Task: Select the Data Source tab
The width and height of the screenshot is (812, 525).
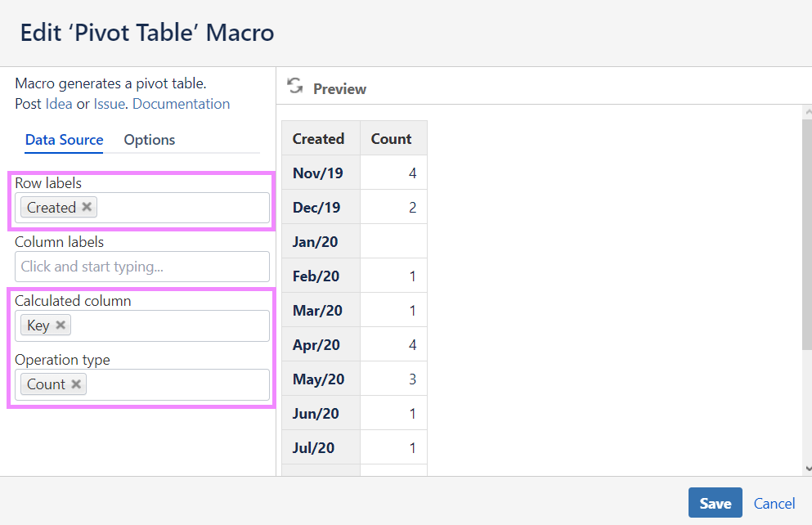Action: (x=64, y=140)
